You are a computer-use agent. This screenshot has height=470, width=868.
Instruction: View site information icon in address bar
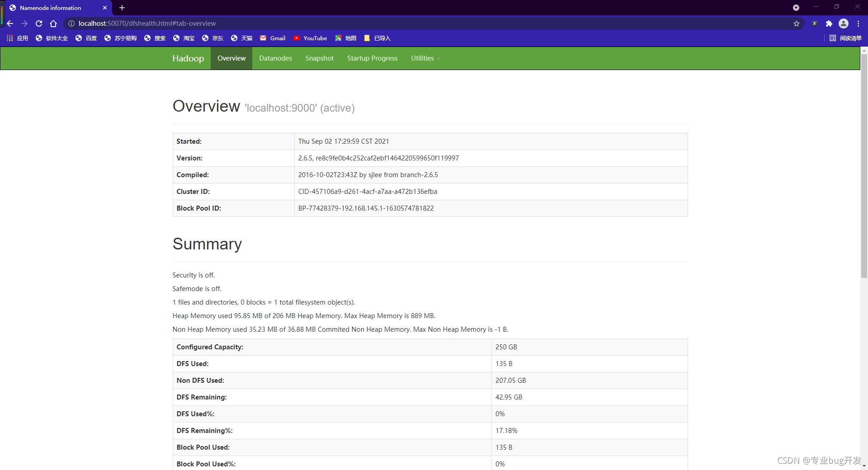[x=71, y=23]
